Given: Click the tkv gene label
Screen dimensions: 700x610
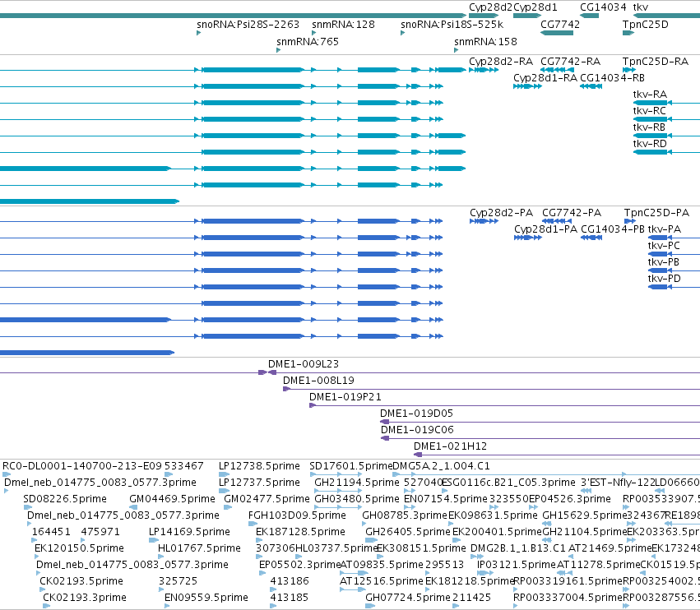Looking at the screenshot, I should click(640, 7).
